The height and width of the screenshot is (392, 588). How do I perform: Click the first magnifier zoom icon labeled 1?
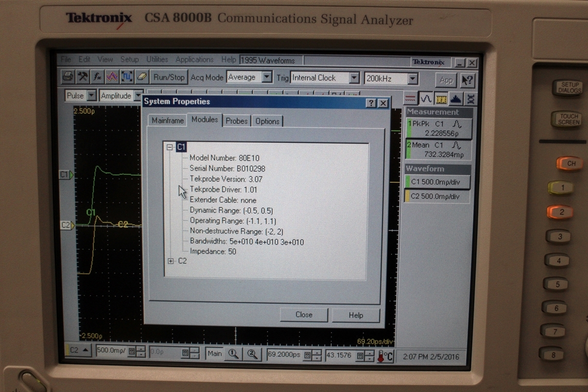(x=233, y=355)
